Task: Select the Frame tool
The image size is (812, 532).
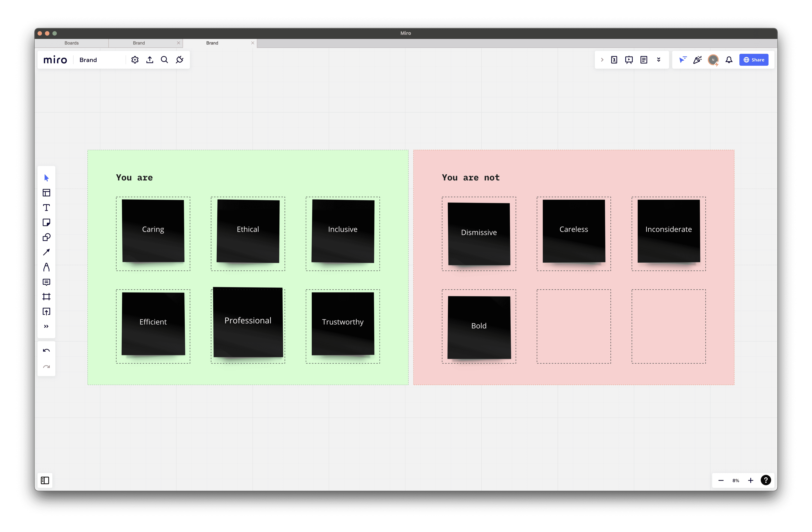Action: [46, 297]
